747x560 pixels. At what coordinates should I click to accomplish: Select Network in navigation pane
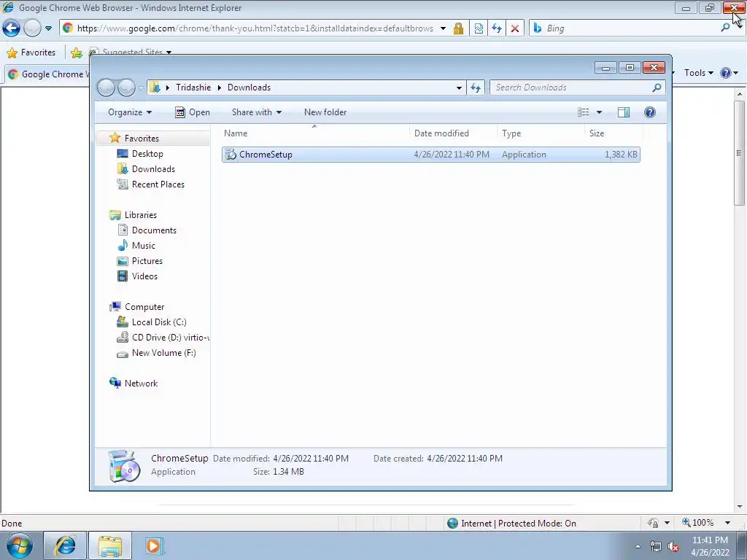pyautogui.click(x=141, y=384)
